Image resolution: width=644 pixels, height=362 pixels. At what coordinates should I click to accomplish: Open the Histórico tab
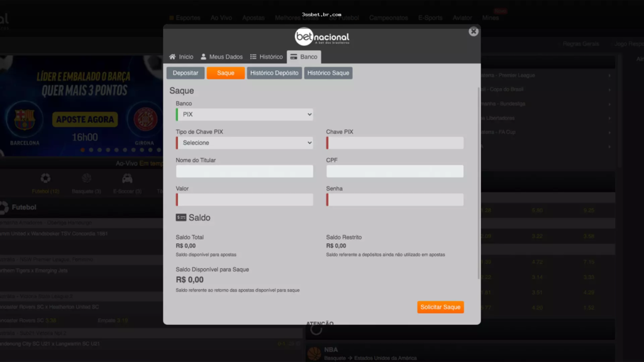pos(266,57)
